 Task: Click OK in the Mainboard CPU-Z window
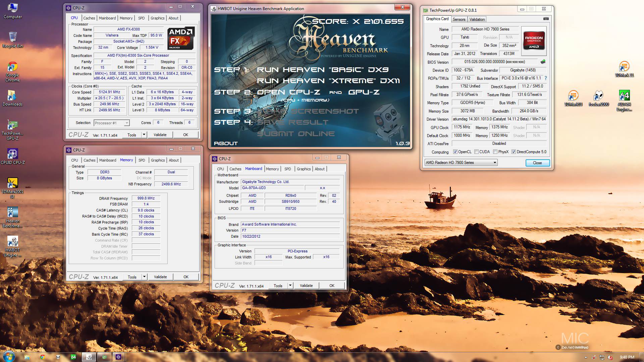[332, 286]
